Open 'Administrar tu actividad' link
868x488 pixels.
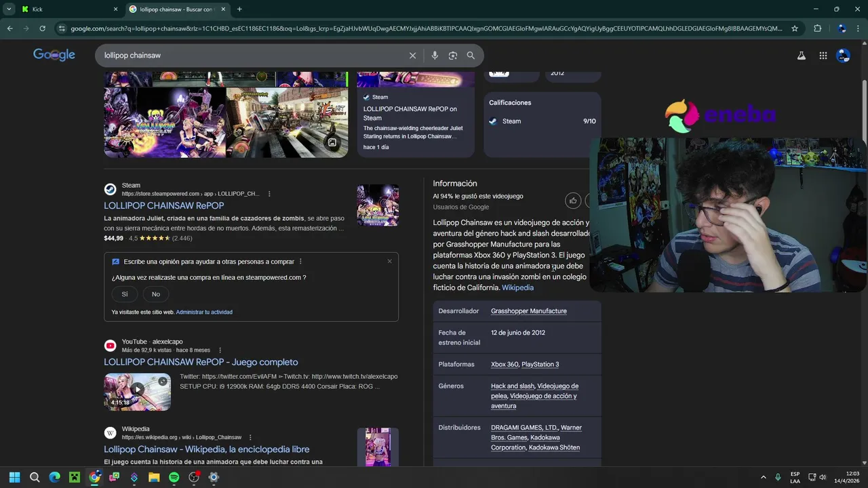click(x=204, y=312)
